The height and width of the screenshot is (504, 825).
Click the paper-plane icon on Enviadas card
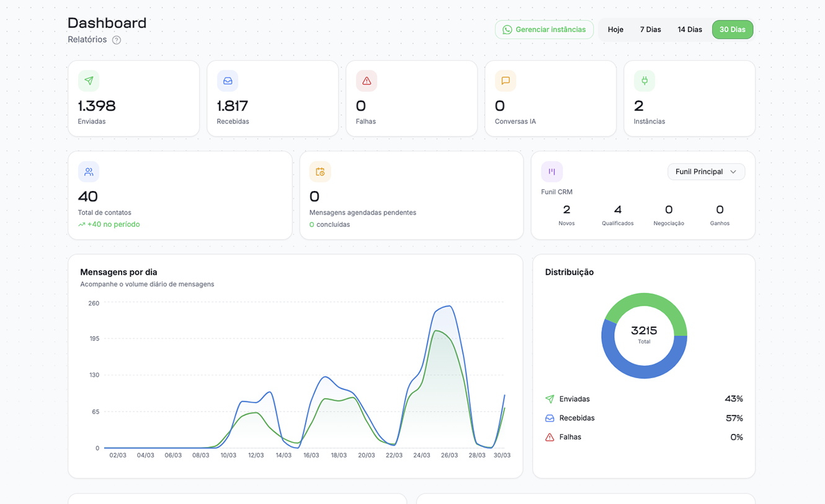pyautogui.click(x=89, y=81)
